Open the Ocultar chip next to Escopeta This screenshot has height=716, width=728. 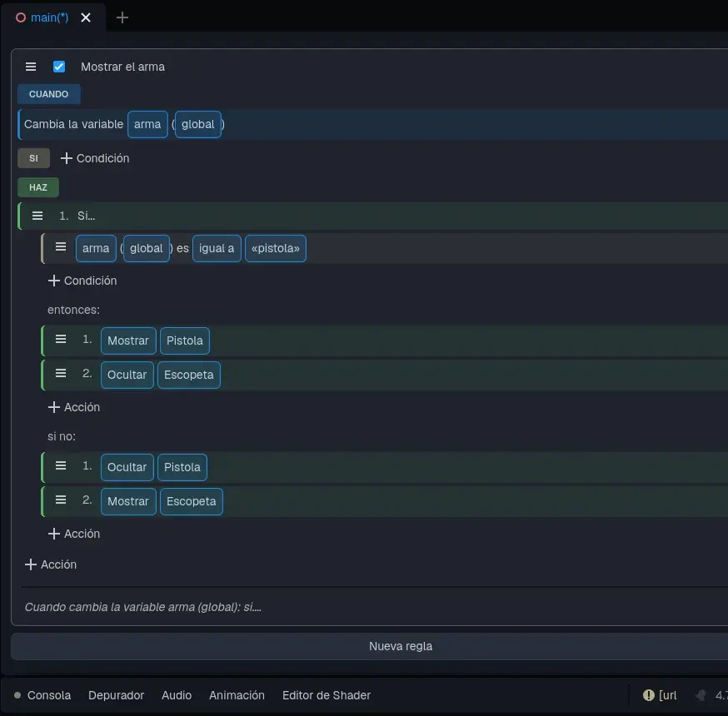click(127, 375)
